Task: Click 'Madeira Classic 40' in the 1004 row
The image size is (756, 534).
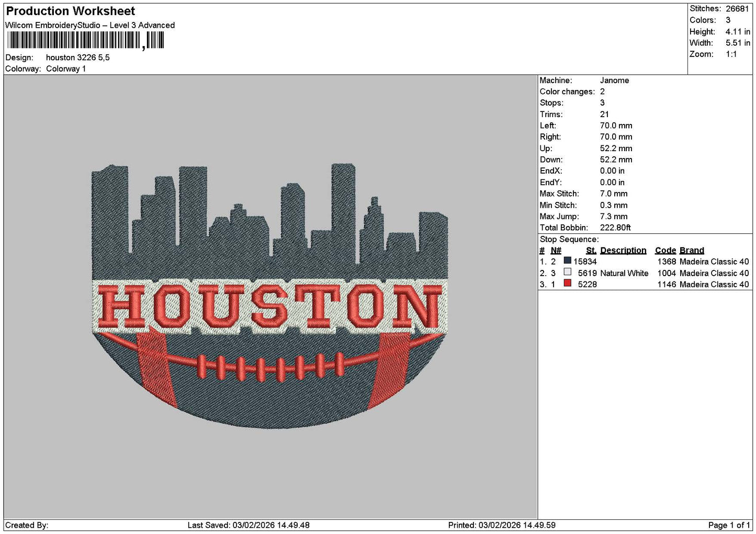Action: click(714, 273)
